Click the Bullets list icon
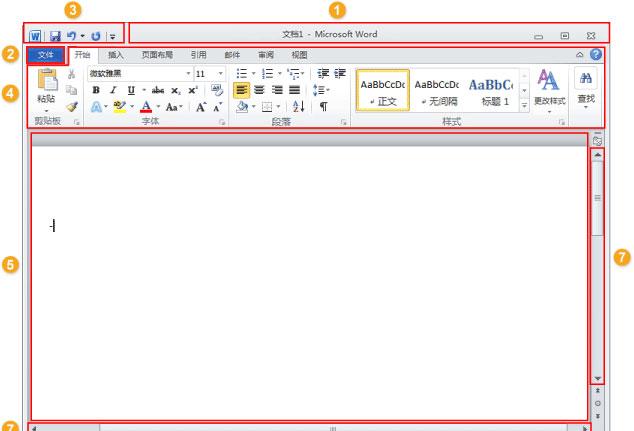Viewport: 634px width, 431px height. click(x=242, y=74)
